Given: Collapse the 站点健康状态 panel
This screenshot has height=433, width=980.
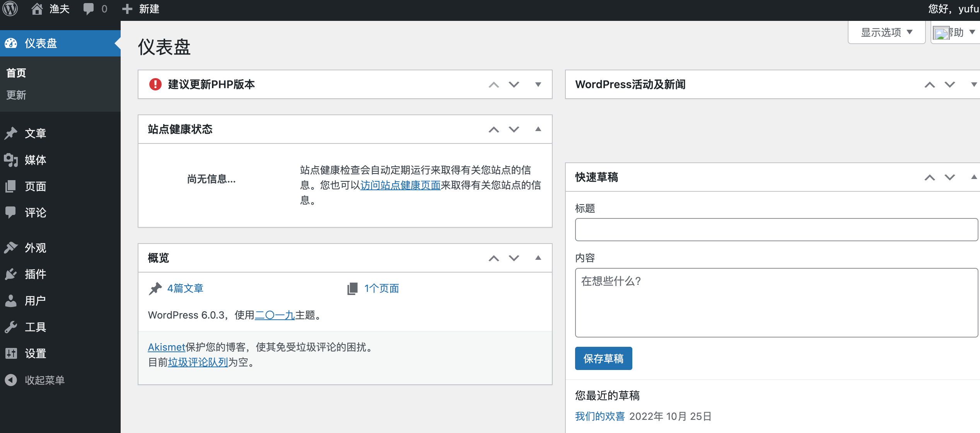Looking at the screenshot, I should click(x=538, y=129).
